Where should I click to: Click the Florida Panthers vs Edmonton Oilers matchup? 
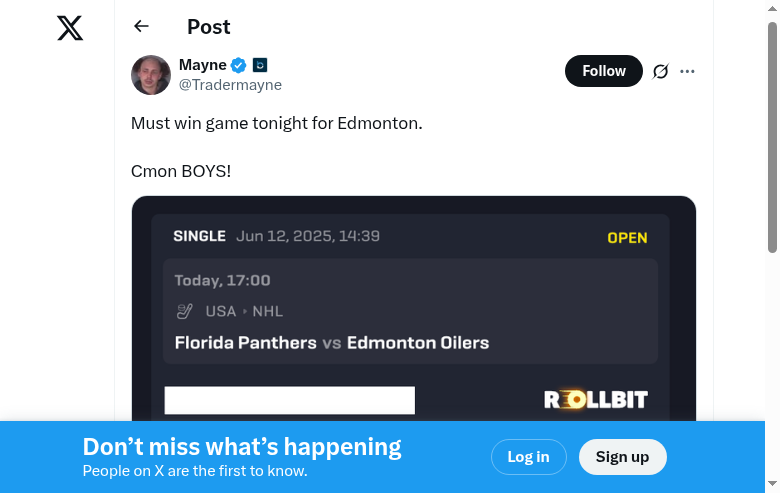point(332,343)
